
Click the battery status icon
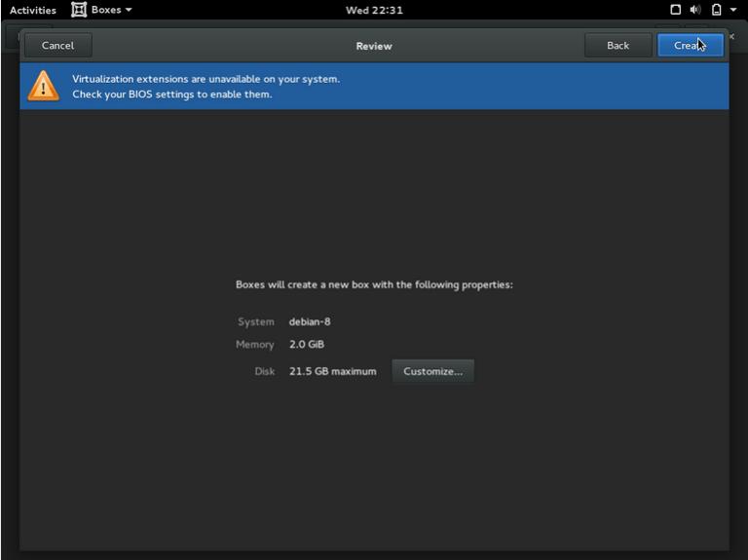pos(716,10)
